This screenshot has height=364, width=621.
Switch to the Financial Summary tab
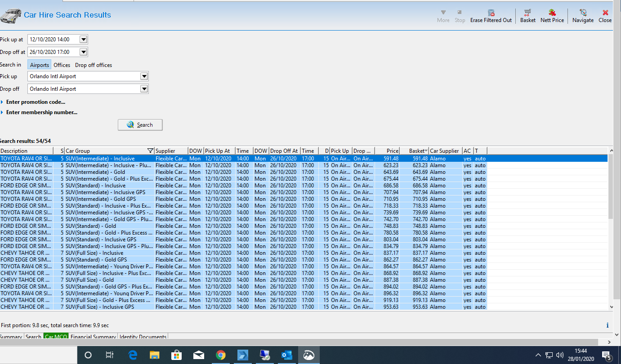click(x=94, y=337)
